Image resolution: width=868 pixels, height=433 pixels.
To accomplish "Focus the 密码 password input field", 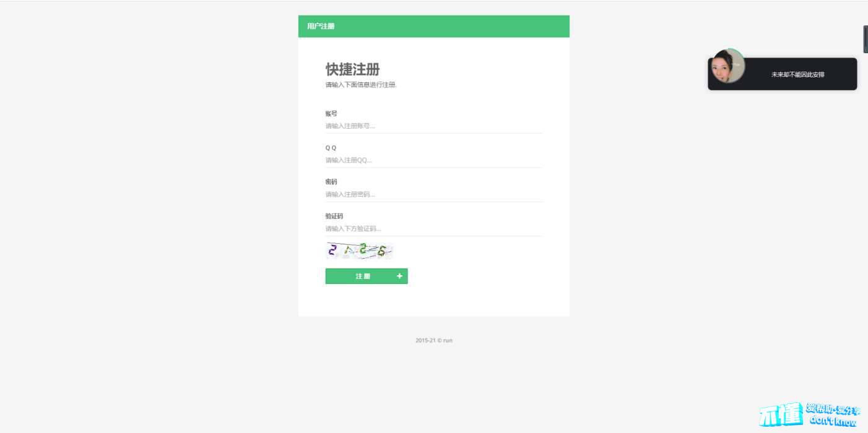I will point(434,194).
